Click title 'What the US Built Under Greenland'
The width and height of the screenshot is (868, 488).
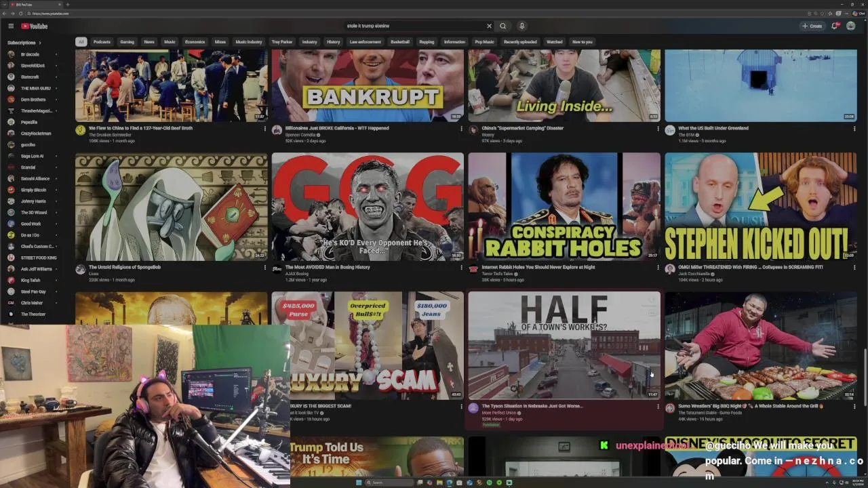coord(713,128)
